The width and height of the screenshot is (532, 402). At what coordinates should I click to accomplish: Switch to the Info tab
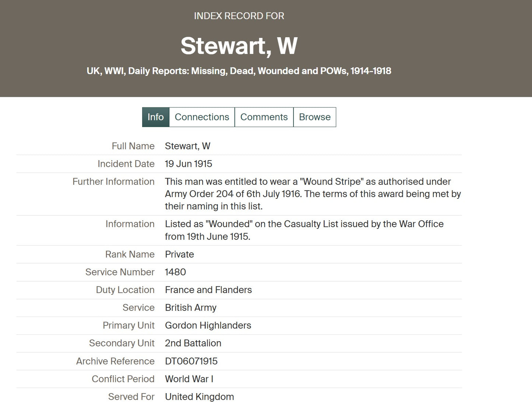click(x=155, y=117)
